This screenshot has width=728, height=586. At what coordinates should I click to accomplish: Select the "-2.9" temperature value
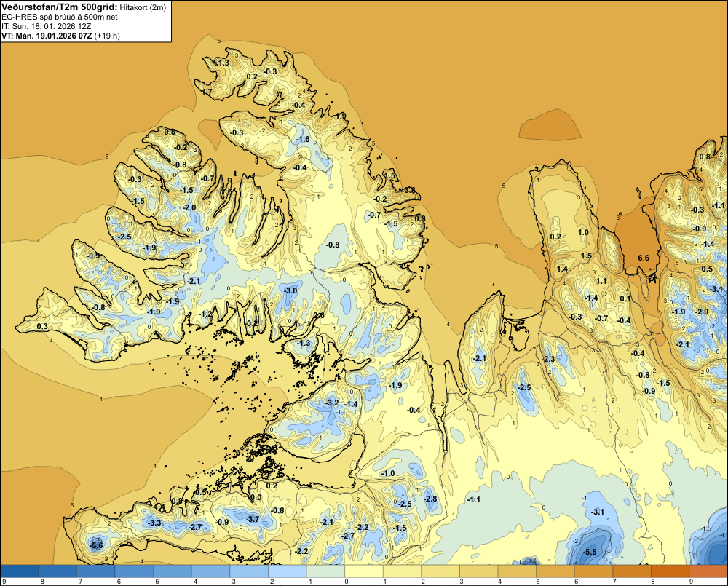point(702,312)
